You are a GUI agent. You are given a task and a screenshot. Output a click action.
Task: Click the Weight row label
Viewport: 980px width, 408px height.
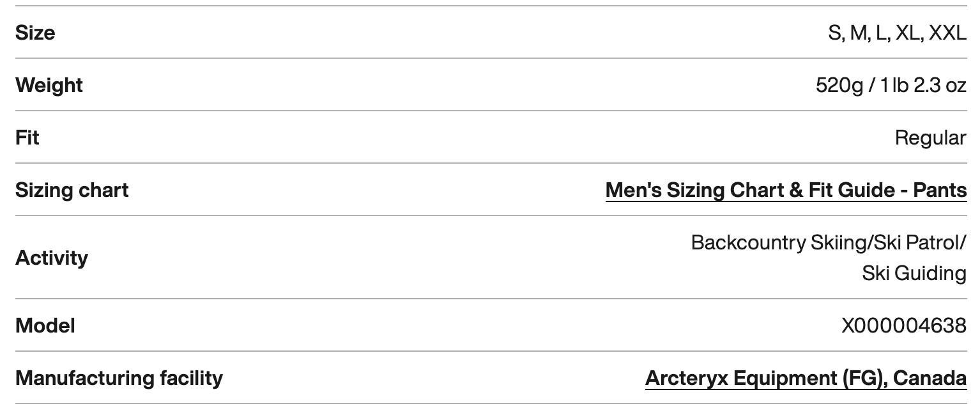point(49,85)
